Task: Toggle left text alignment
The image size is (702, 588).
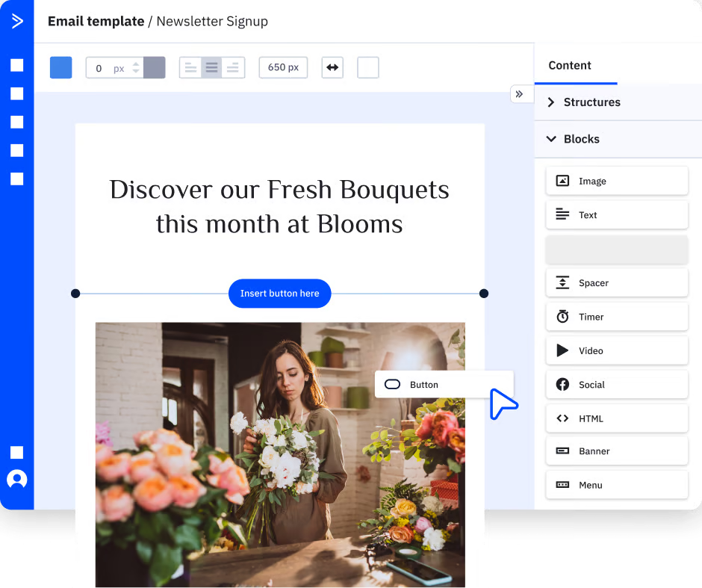Action: coord(190,67)
